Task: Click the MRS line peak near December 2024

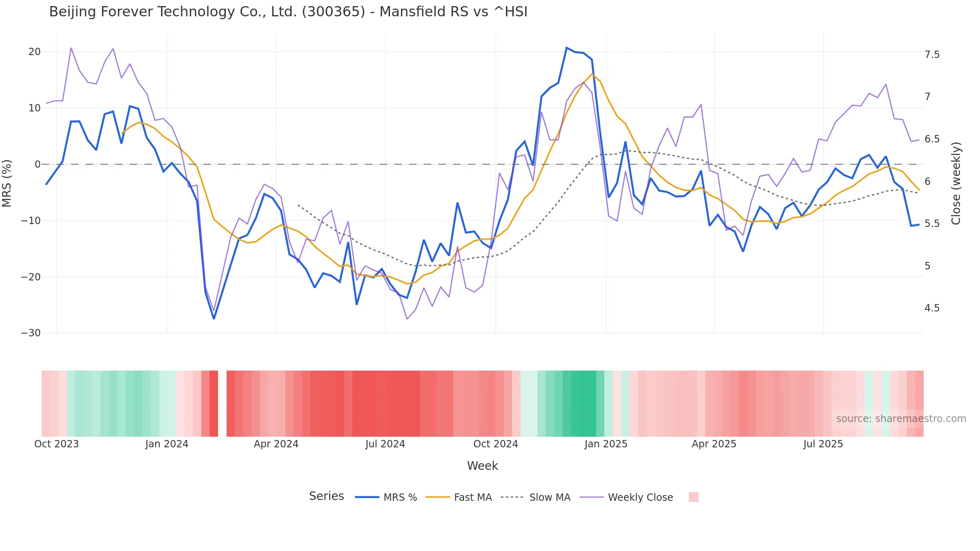Action: point(566,48)
